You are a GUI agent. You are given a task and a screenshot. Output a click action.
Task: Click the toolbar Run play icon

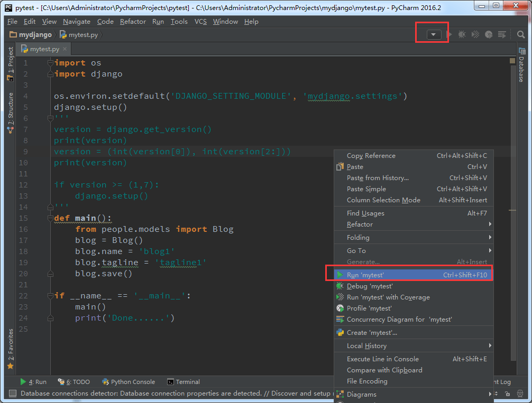(449, 34)
